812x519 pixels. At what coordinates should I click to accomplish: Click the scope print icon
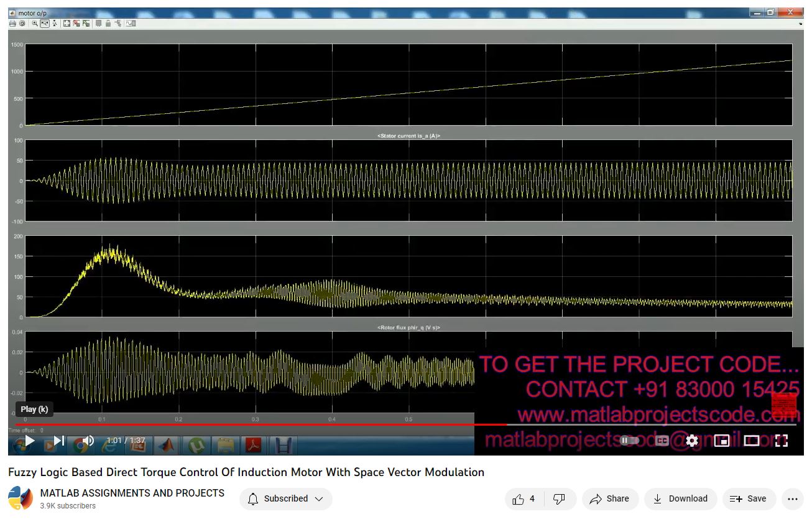click(x=12, y=24)
